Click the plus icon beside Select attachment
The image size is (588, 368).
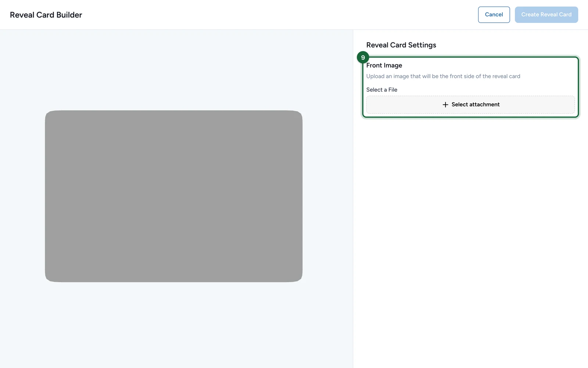pos(445,105)
